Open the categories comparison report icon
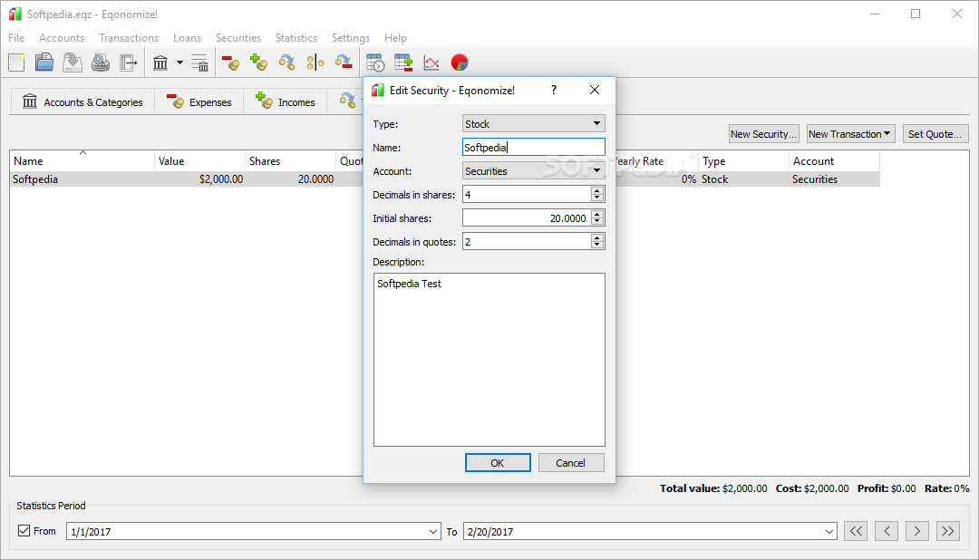979x560 pixels. pos(403,63)
